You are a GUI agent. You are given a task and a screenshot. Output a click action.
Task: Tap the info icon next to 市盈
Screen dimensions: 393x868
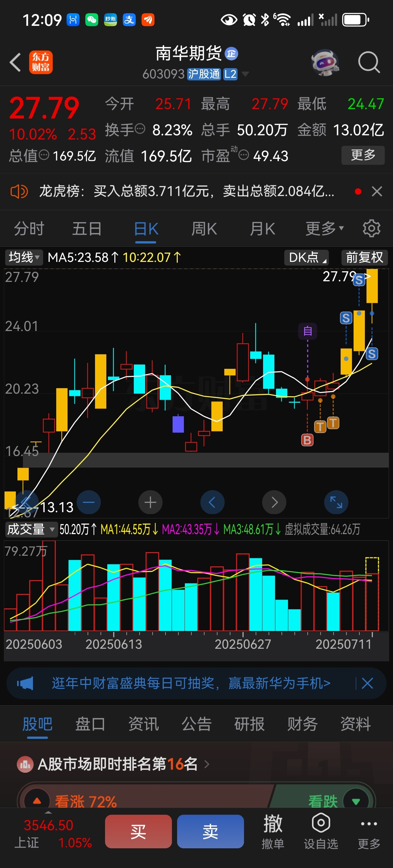click(244, 155)
